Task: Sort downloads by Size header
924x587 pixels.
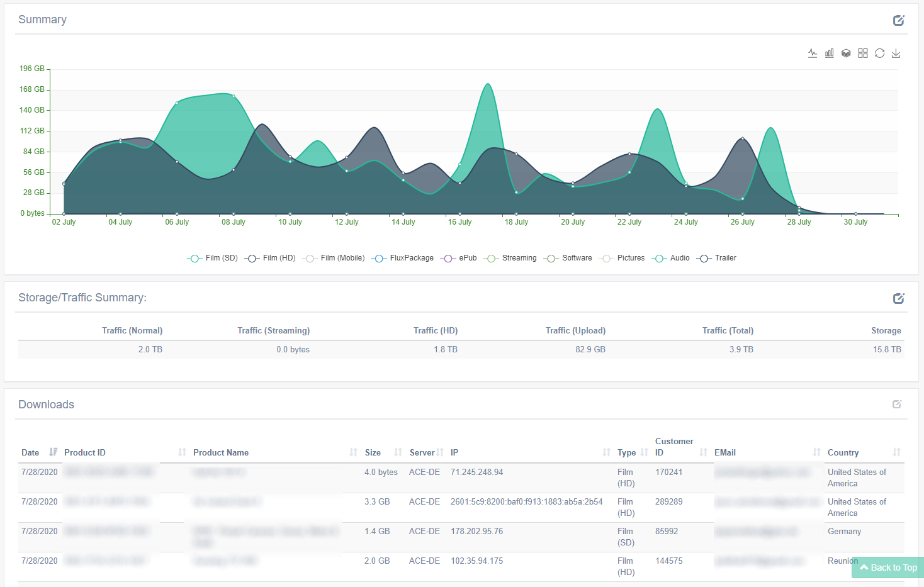Action: (x=373, y=452)
